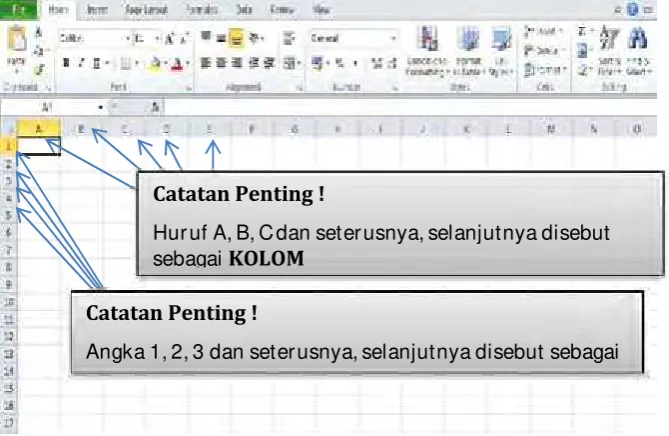The image size is (669, 436).
Task: Click the Increase Decimal icon
Action: 377,64
